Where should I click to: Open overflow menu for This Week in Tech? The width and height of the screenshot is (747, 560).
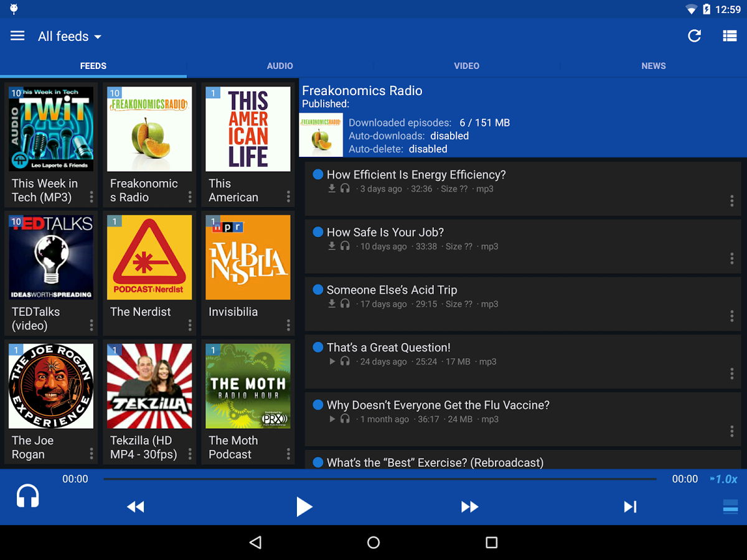pos(92,197)
